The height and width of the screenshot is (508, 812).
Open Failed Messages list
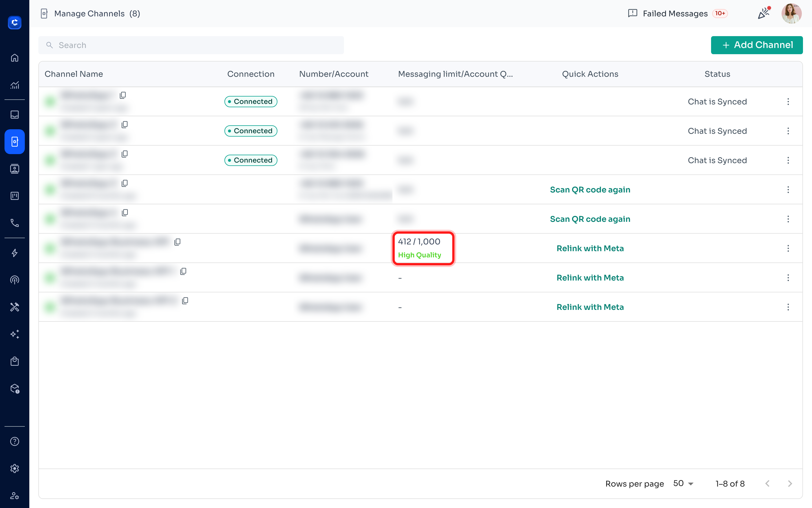click(x=678, y=14)
